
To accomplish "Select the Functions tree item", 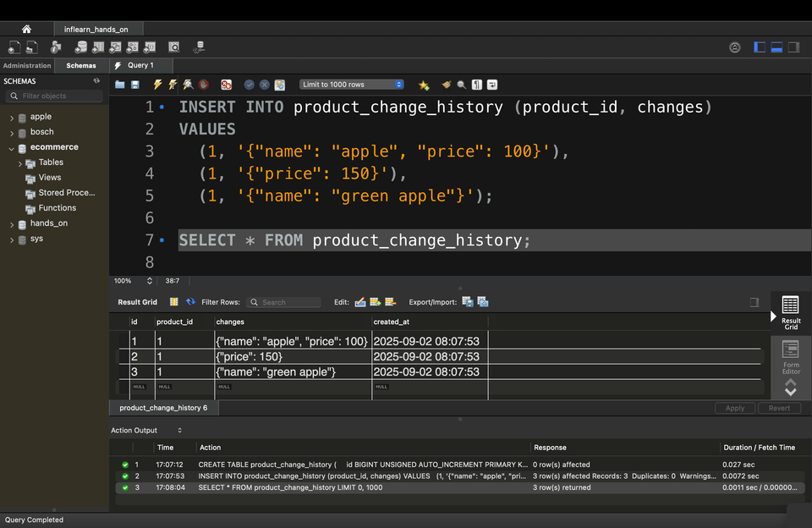I will click(x=58, y=208).
